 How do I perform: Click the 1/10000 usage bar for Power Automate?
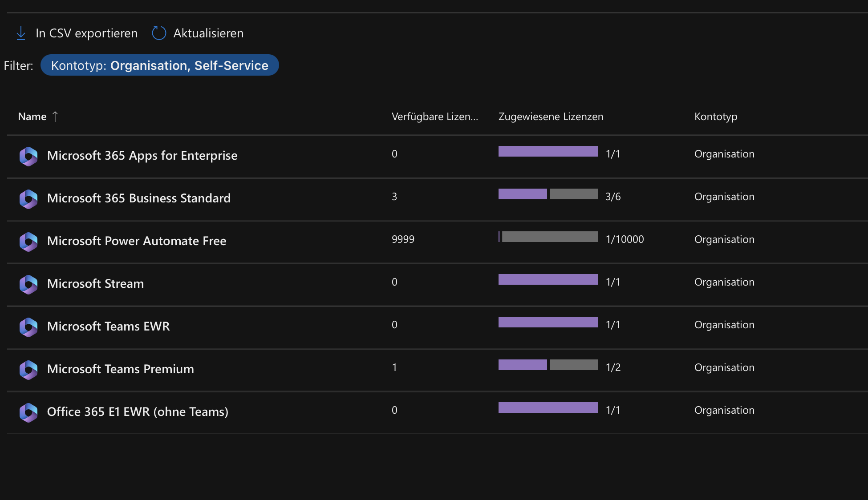[548, 237]
